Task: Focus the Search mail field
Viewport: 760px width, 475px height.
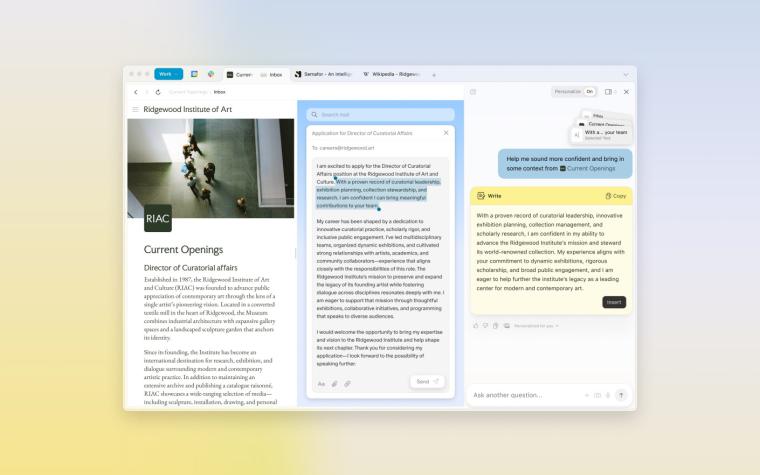Action: pyautogui.click(x=380, y=115)
